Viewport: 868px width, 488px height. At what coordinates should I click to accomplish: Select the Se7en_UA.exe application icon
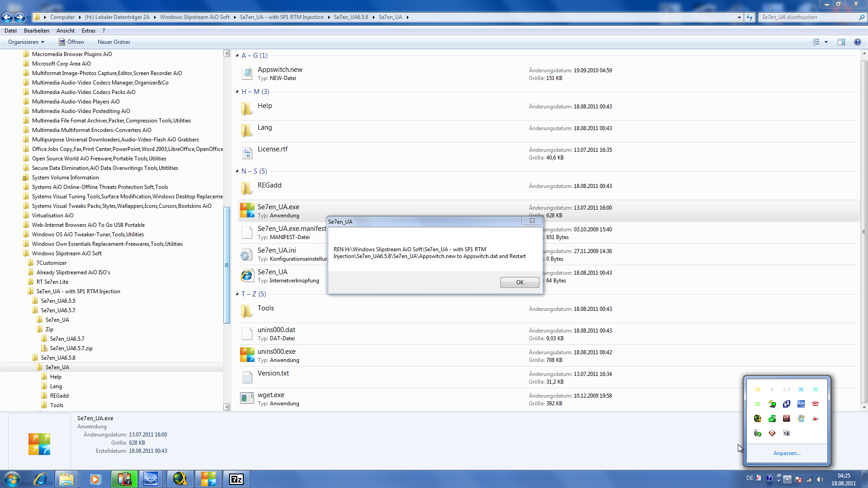click(x=247, y=211)
